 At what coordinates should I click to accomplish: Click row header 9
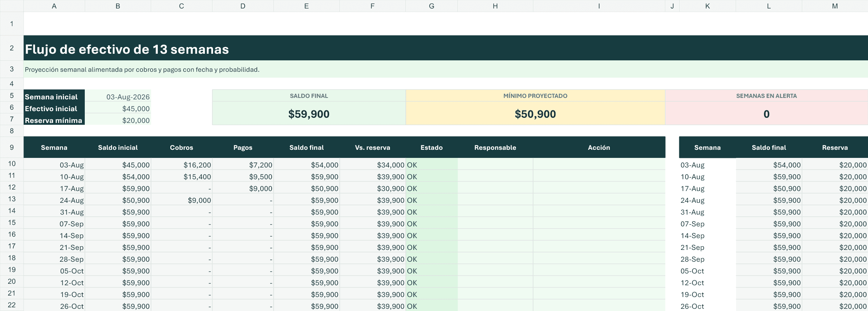12,147
